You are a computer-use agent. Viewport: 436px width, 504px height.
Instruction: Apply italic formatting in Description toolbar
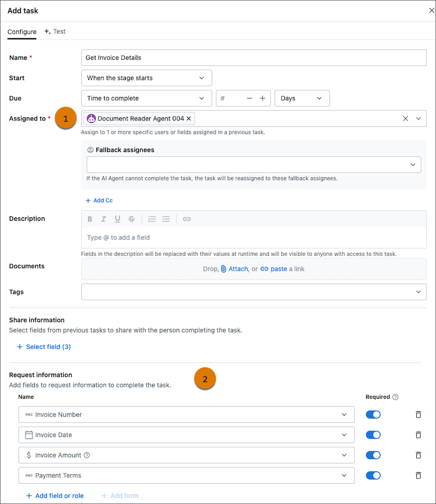click(104, 219)
